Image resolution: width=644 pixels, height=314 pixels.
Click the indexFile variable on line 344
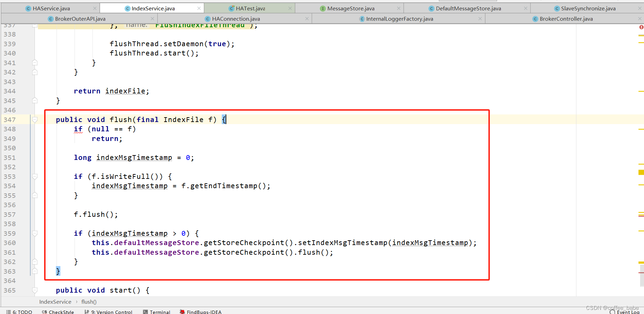click(x=125, y=91)
